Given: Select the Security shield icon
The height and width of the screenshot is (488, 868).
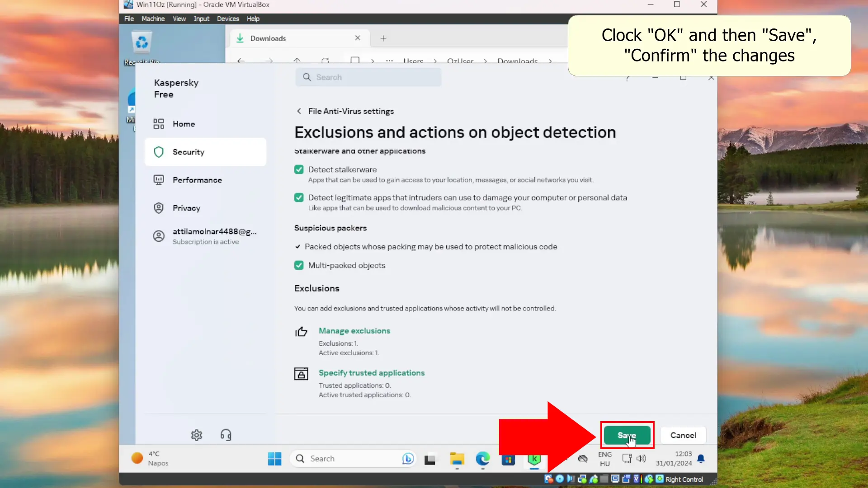Looking at the screenshot, I should [x=159, y=152].
